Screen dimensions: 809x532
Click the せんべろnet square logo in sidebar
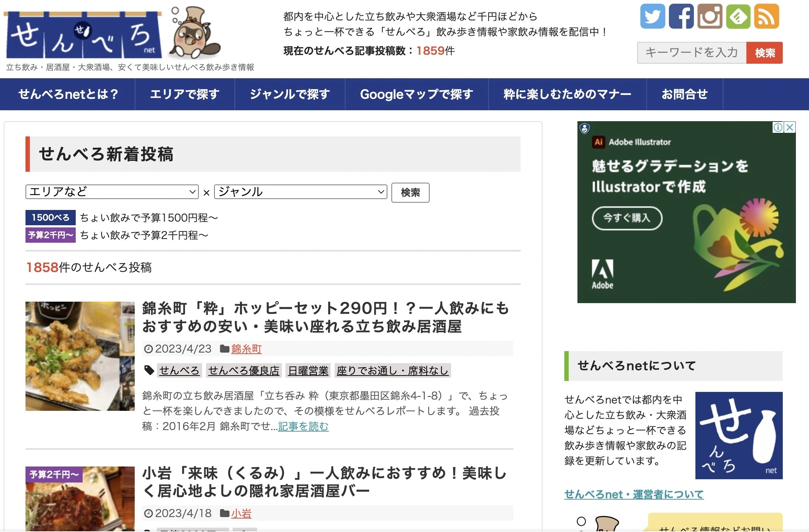click(x=738, y=436)
